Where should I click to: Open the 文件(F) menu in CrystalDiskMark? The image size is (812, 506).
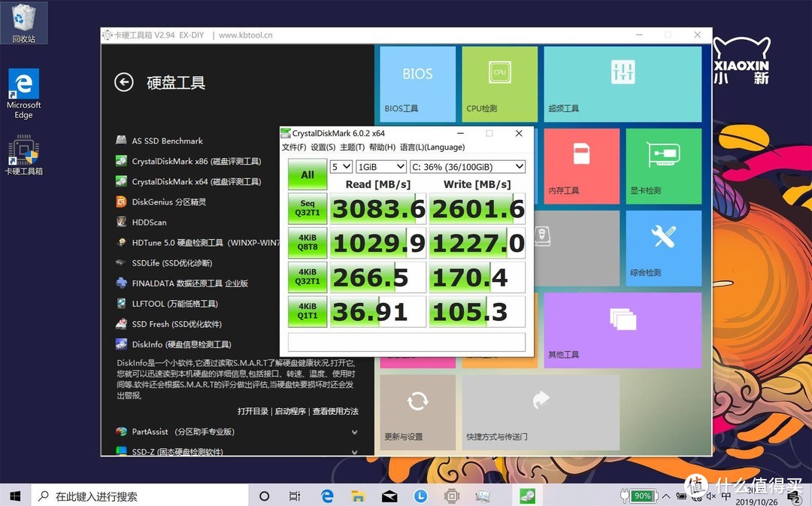294,147
